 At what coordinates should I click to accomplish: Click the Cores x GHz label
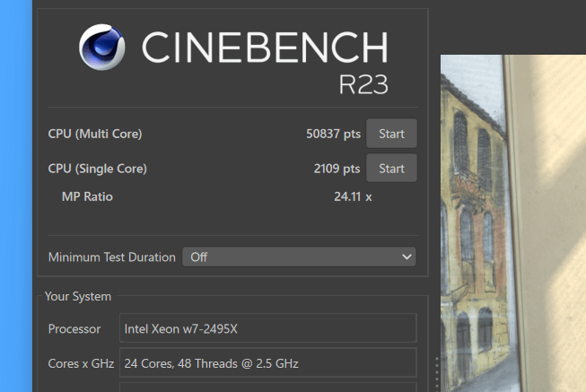81,363
